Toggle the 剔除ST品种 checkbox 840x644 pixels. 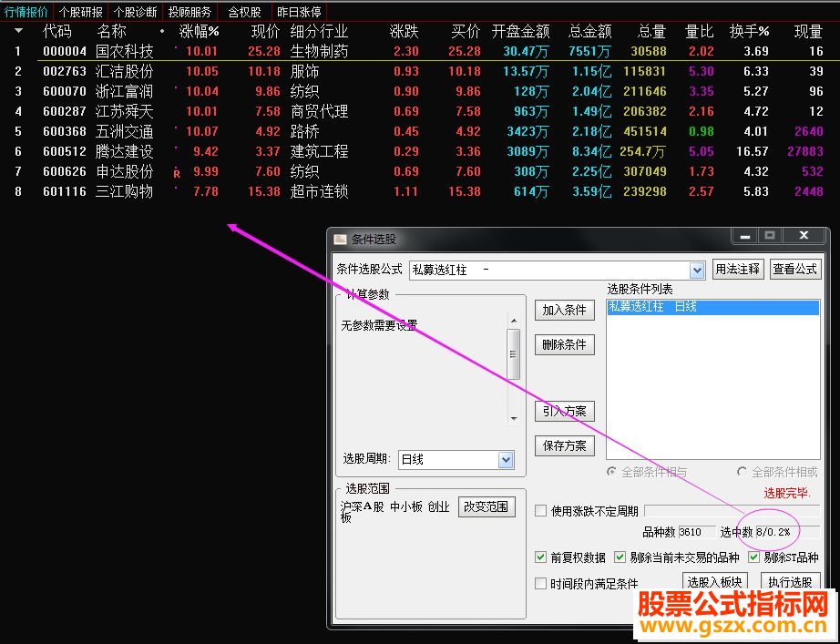(x=754, y=557)
